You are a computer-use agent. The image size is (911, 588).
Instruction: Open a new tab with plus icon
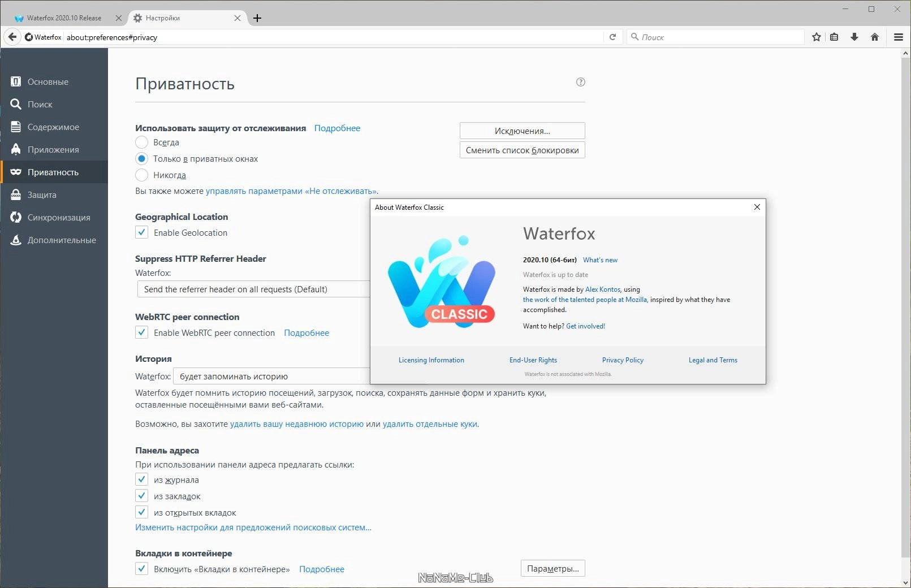point(257,18)
